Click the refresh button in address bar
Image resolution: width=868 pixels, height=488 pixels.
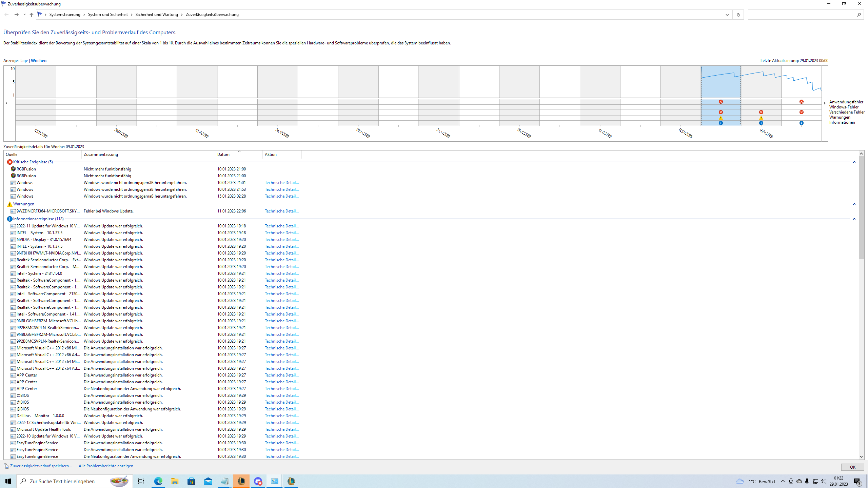738,15
